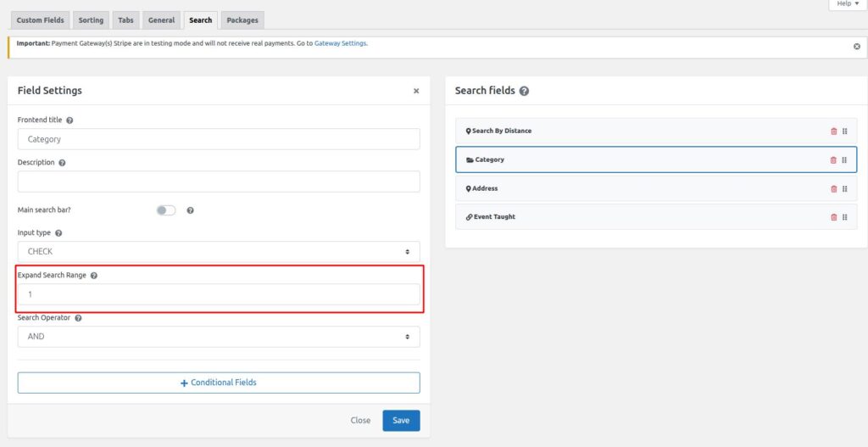Save the field settings
This screenshot has width=868, height=447.
coord(400,421)
